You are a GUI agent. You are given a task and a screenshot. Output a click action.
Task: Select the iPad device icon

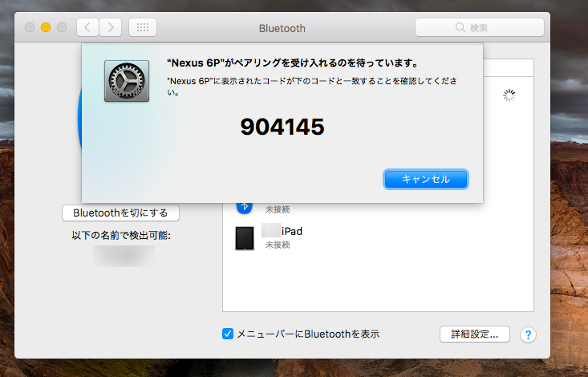coord(245,238)
